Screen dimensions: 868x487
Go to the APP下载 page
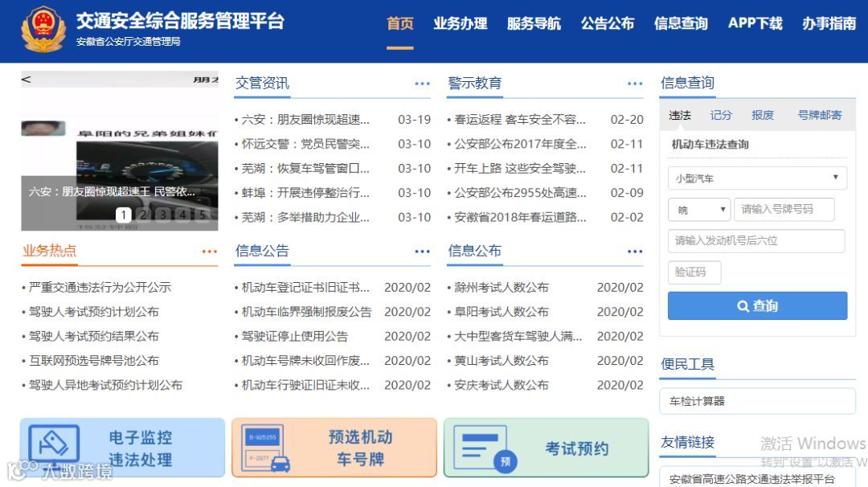pos(755,23)
